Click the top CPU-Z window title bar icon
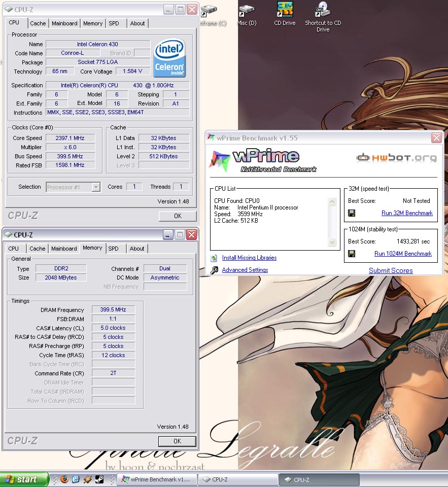Image resolution: width=448 pixels, height=487 pixels. [x=9, y=10]
